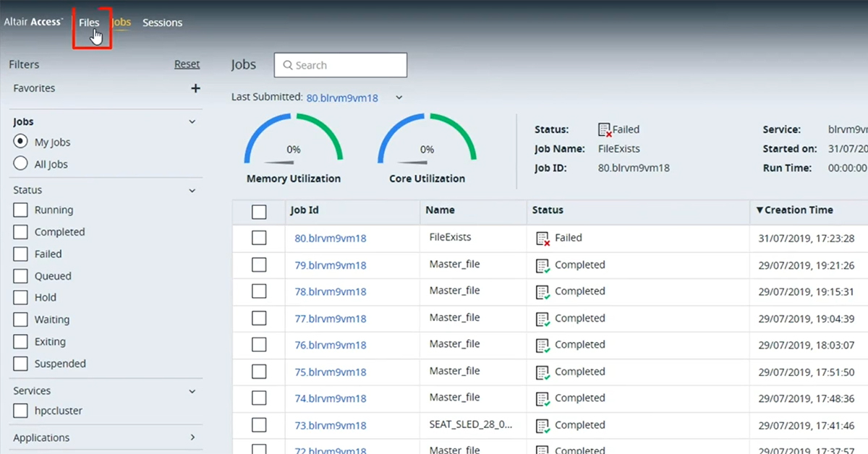
Task: Enable the Running status filter
Action: [x=21, y=210]
